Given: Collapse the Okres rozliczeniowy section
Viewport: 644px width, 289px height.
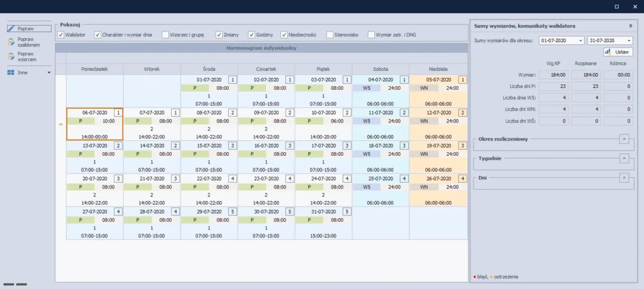Looking at the screenshot, I should (623, 139).
